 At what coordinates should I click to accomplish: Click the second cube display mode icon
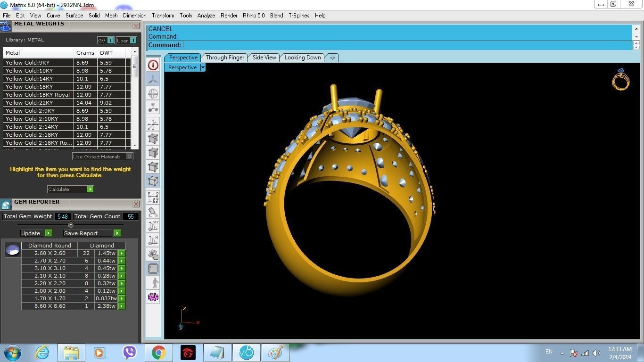(x=153, y=153)
